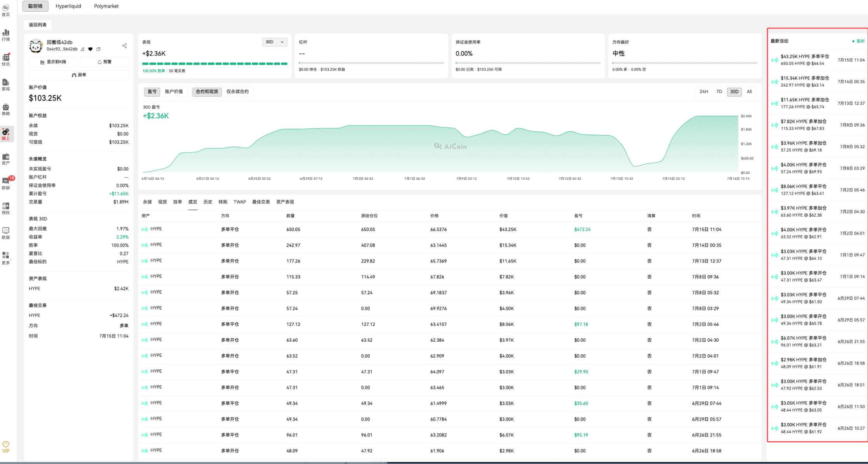Choose the 30D chart range button

pyautogui.click(x=734, y=92)
